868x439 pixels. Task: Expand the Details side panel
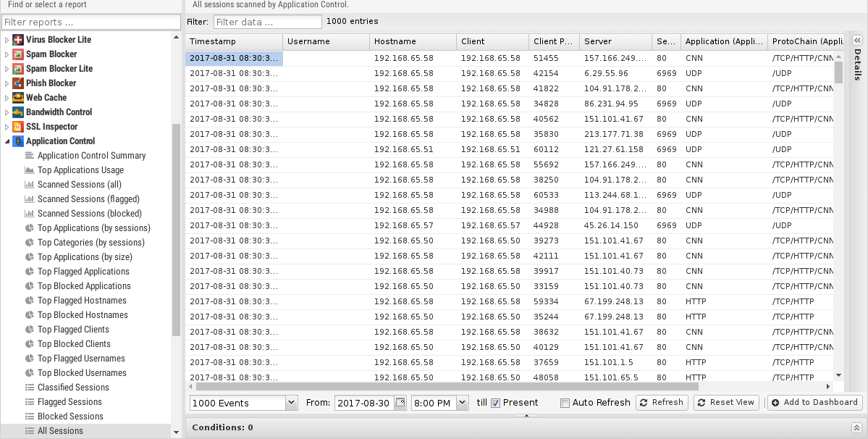coord(856,41)
